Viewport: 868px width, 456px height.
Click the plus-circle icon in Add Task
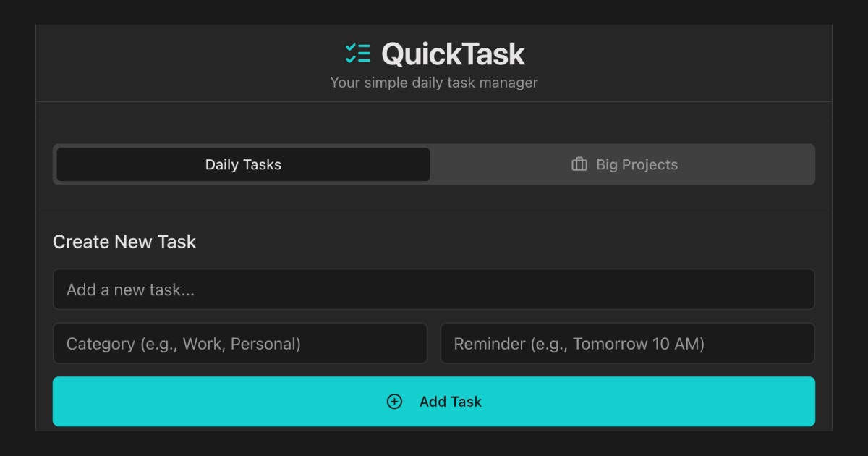(x=394, y=402)
